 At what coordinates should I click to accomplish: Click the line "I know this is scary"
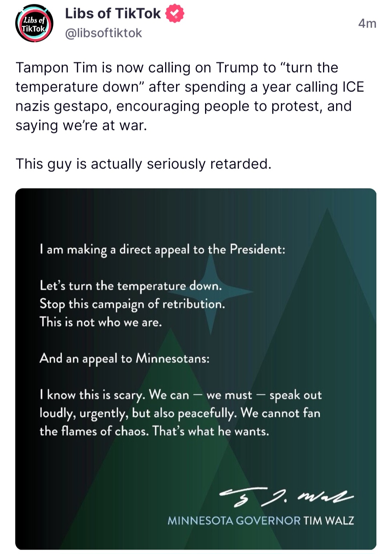coord(180,395)
